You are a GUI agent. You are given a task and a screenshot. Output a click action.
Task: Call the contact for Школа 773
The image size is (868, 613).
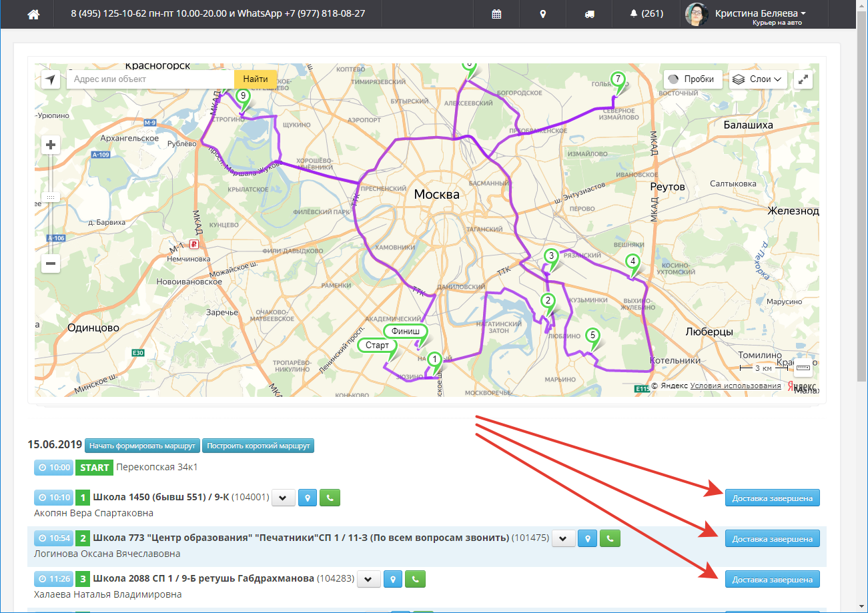pos(610,538)
